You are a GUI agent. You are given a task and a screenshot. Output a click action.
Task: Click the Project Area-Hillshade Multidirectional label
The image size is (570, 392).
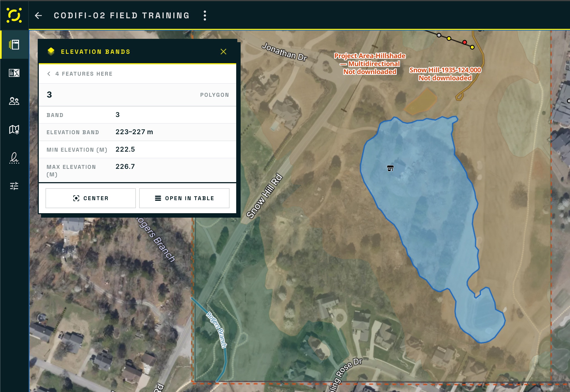[370, 64]
